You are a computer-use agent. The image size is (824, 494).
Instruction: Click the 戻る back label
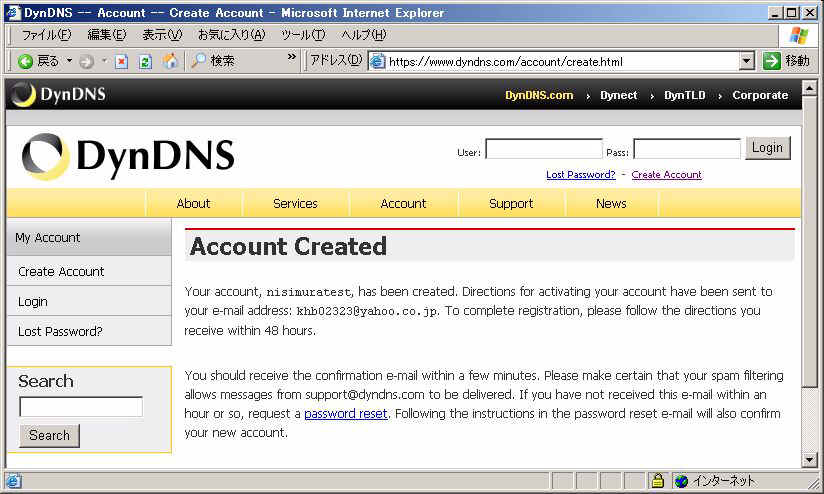(x=48, y=61)
